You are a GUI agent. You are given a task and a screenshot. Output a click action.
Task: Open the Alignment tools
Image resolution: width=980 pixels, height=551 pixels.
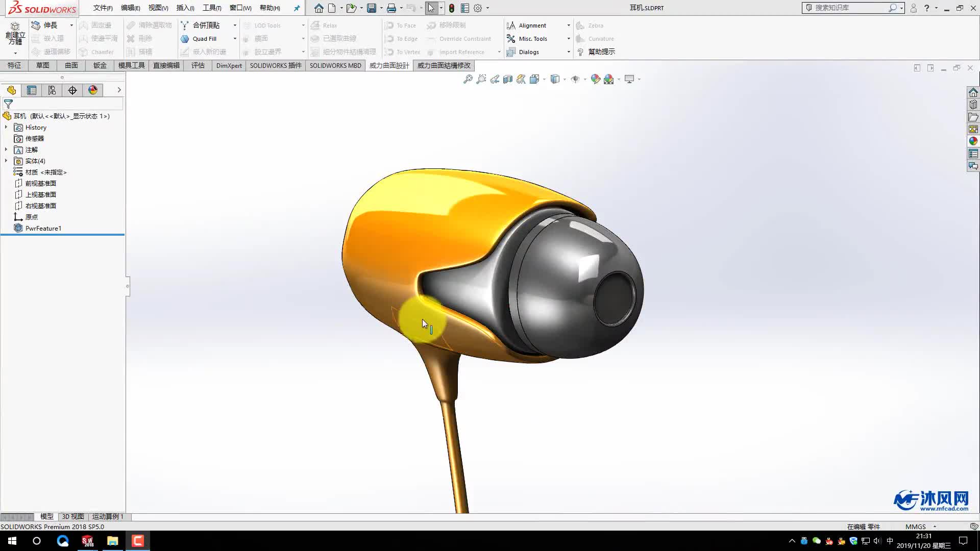point(527,26)
